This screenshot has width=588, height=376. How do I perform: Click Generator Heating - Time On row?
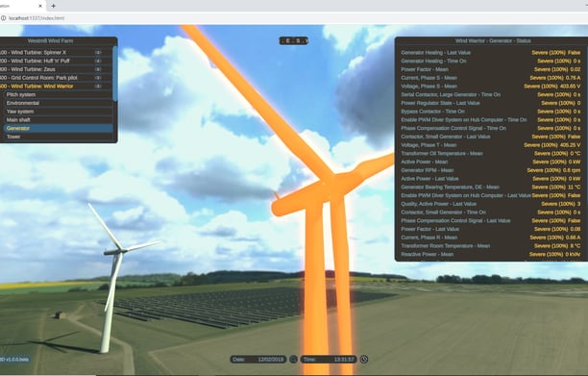[491, 61]
